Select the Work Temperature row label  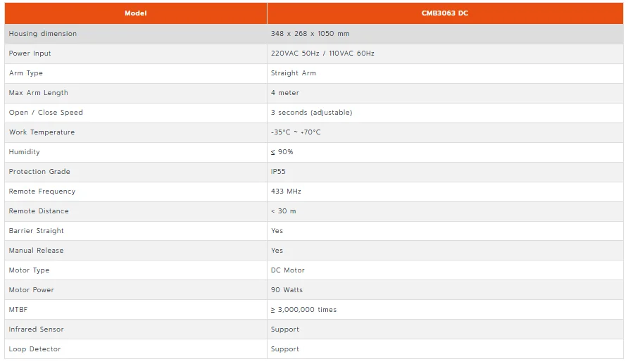pyautogui.click(x=42, y=132)
